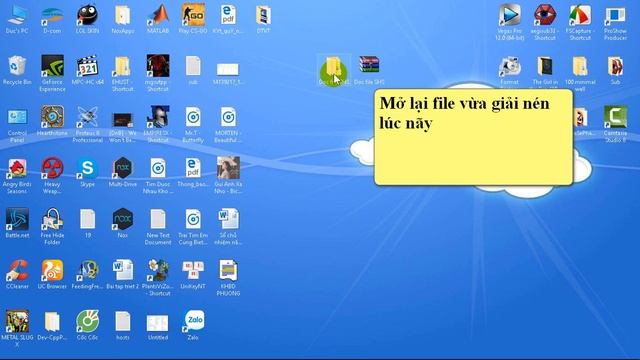Launch the FSCapture - Shortcut

pyautogui.click(x=580, y=22)
